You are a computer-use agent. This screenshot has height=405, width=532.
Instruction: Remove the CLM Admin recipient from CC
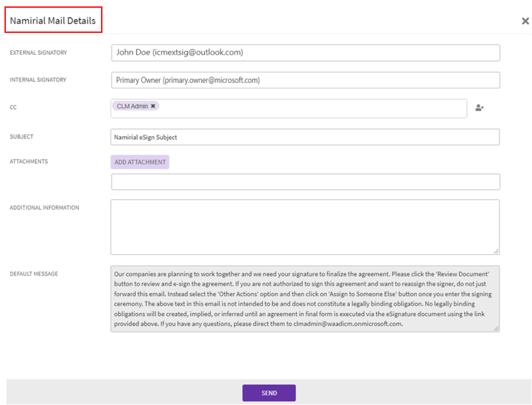click(153, 106)
